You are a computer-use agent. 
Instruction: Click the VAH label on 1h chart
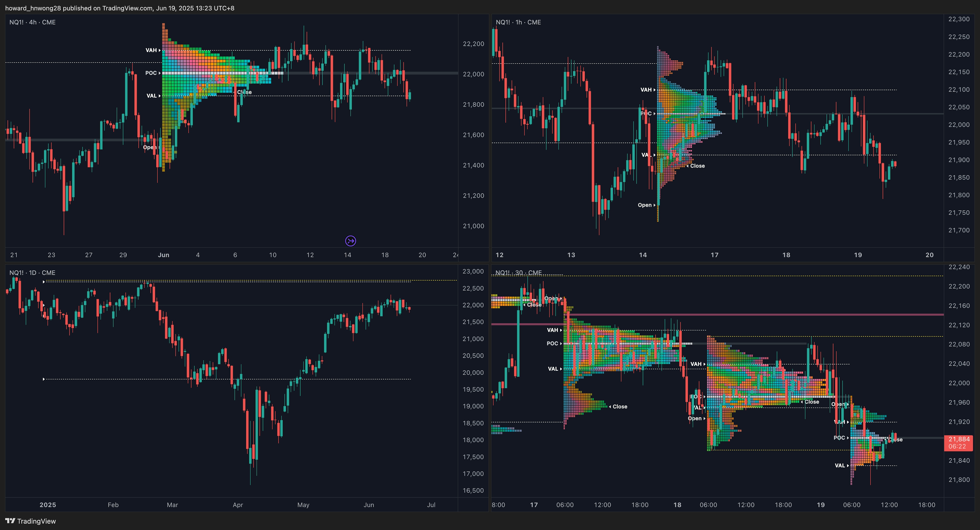coord(647,90)
